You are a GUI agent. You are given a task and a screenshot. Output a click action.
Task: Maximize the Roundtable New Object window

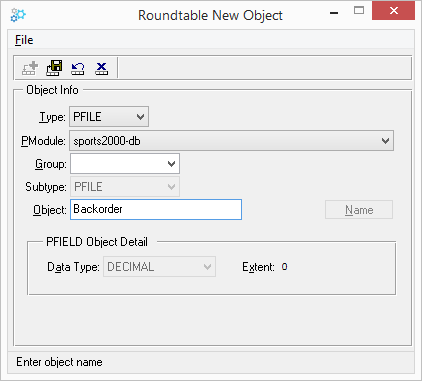pos(359,10)
